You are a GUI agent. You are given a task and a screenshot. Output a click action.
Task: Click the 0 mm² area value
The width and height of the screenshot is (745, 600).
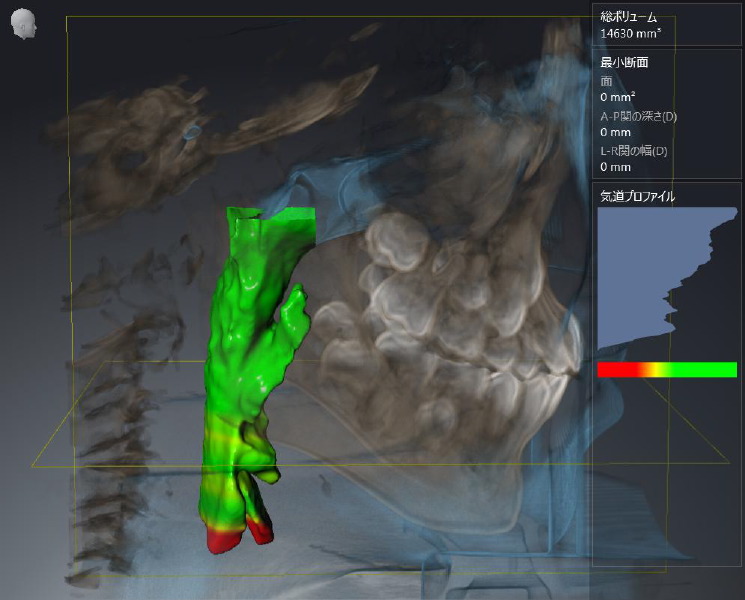click(x=616, y=97)
